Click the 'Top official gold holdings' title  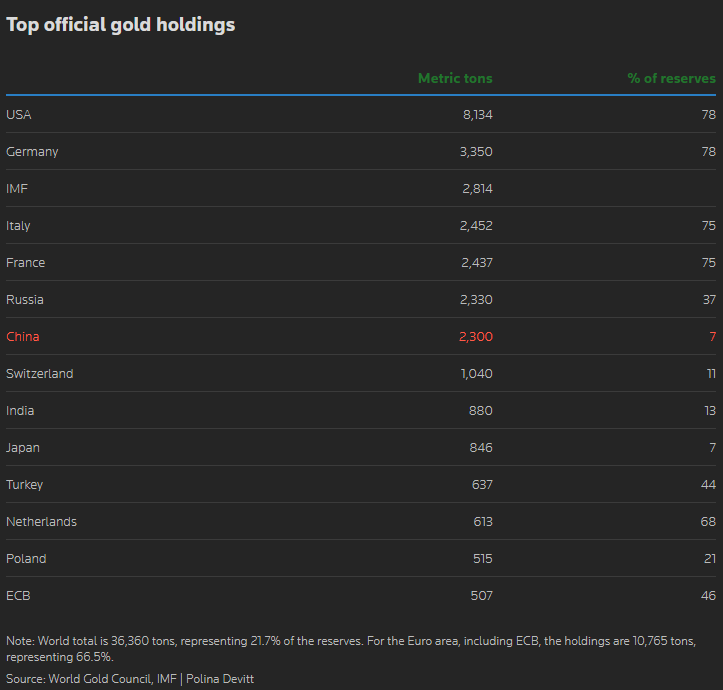coord(121,25)
